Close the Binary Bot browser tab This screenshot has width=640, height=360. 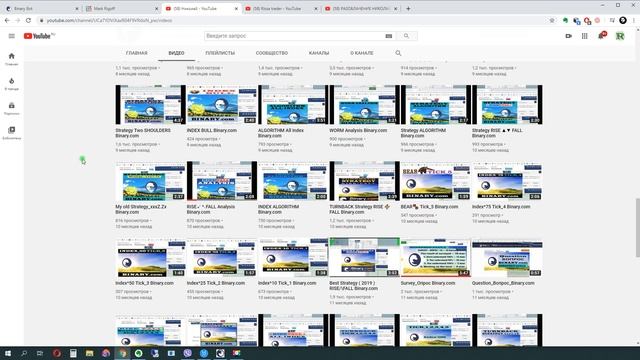pyautogui.click(x=77, y=9)
